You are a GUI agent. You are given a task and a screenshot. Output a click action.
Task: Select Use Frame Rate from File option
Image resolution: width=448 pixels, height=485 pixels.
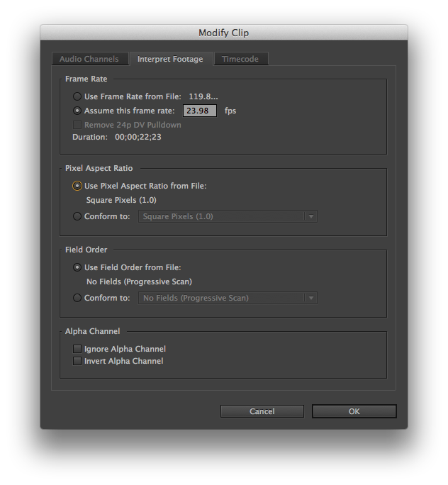(77, 96)
